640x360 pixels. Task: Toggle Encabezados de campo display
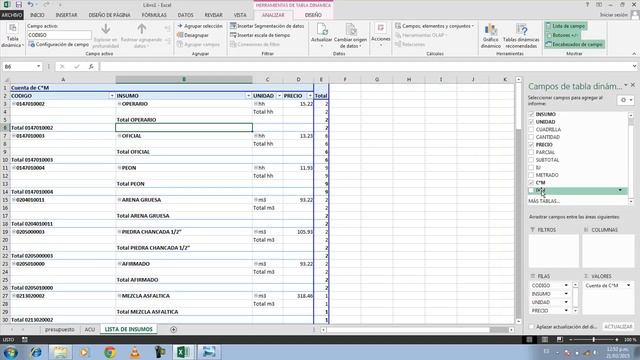click(x=574, y=44)
